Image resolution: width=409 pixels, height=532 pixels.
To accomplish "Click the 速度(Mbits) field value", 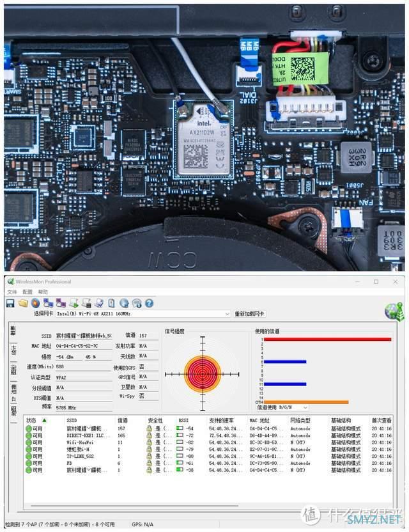I will click(x=84, y=366).
